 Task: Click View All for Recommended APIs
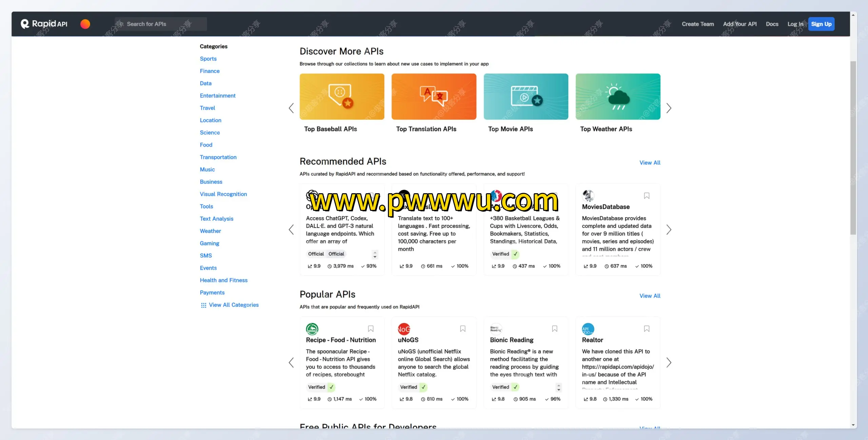(650, 163)
